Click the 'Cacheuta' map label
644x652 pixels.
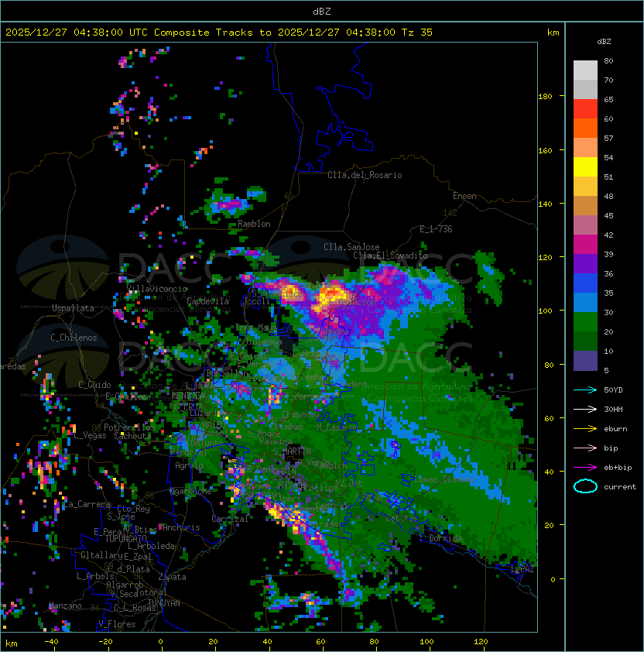point(132,436)
